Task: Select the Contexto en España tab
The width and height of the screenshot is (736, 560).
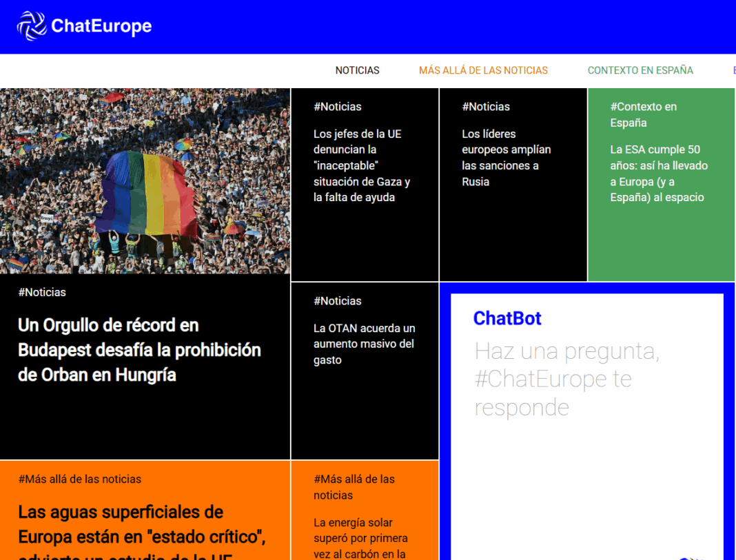Action: 640,70
